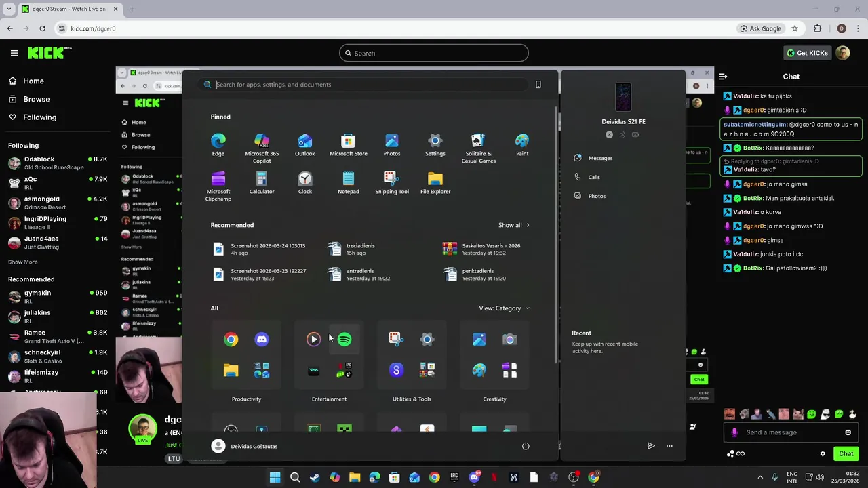Open the emoji picker in chat

(848, 432)
